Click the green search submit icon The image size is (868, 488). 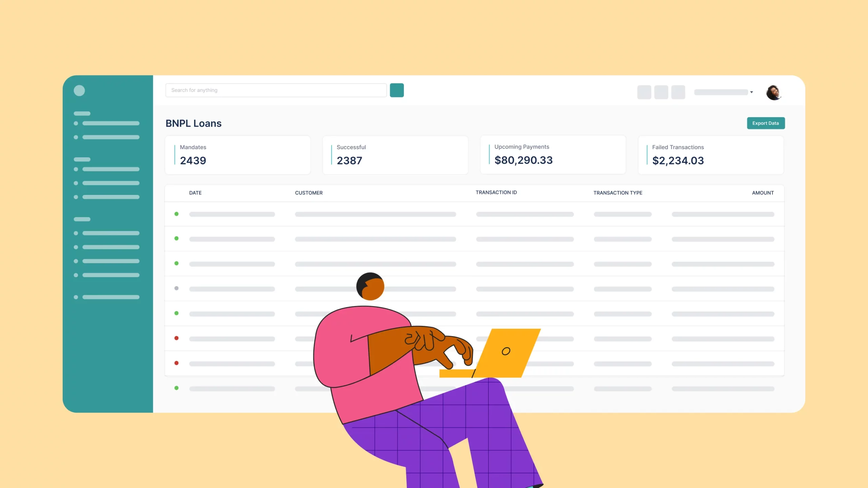[x=396, y=90]
